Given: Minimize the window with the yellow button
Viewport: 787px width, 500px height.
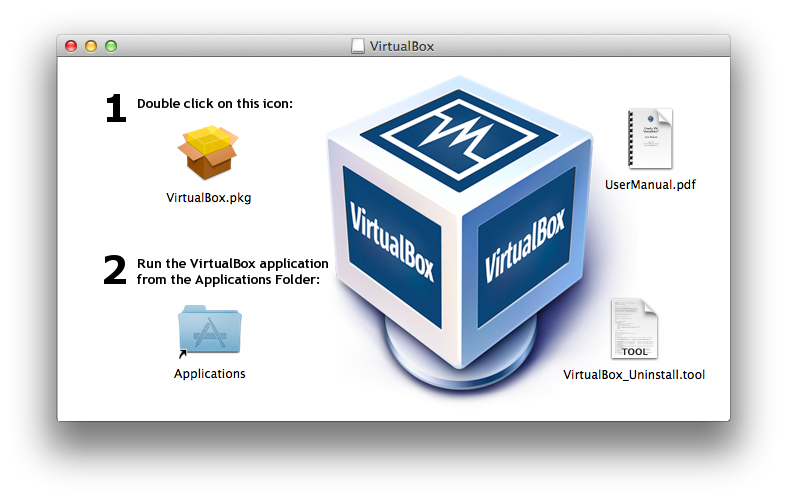Looking at the screenshot, I should point(91,46).
